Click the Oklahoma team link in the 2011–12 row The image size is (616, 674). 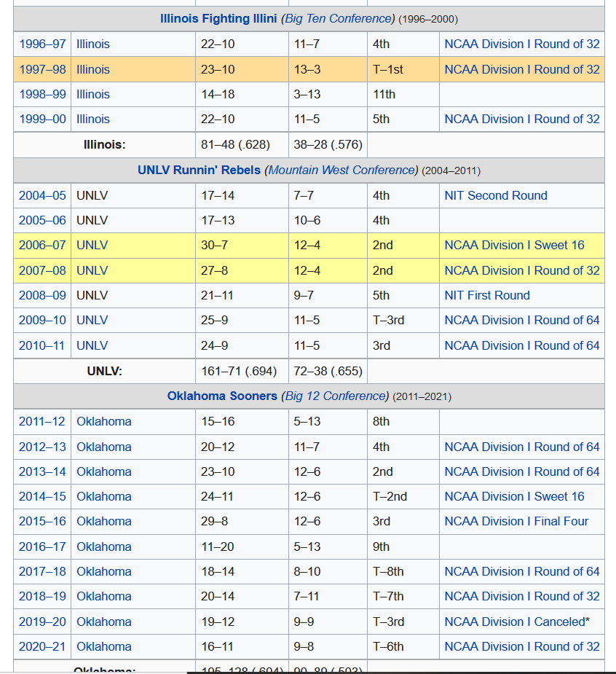(104, 421)
